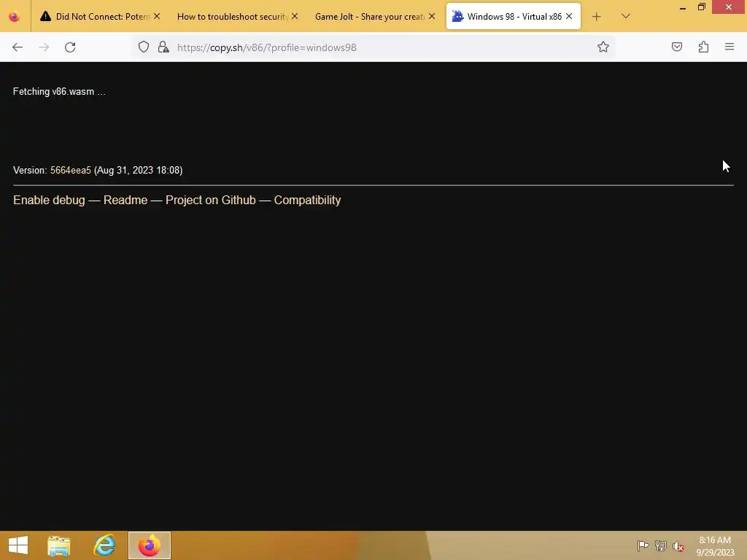Bookmark this page with the star
Viewport: 747px width, 560px height.
pyautogui.click(x=603, y=47)
